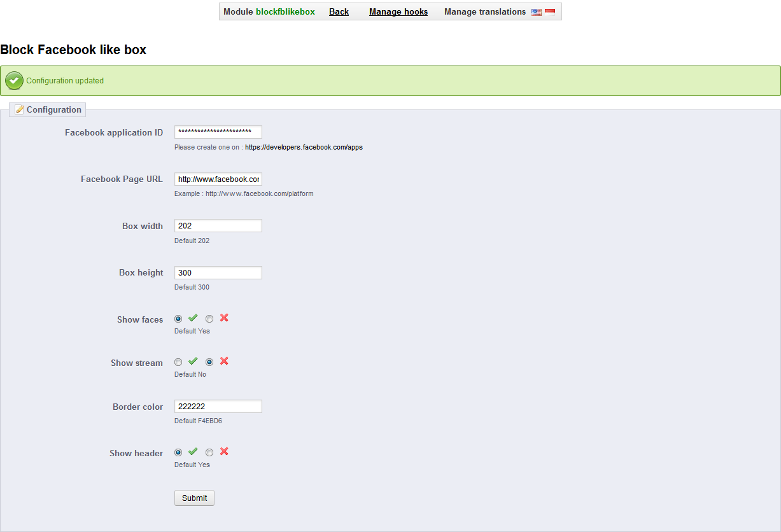Select No radio for Show stream
The height and width of the screenshot is (532, 781).
209,362
